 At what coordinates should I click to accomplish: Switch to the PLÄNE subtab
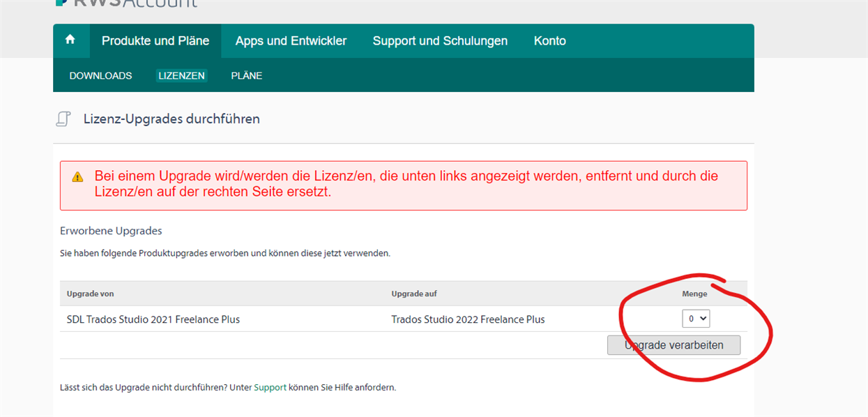[x=247, y=75]
